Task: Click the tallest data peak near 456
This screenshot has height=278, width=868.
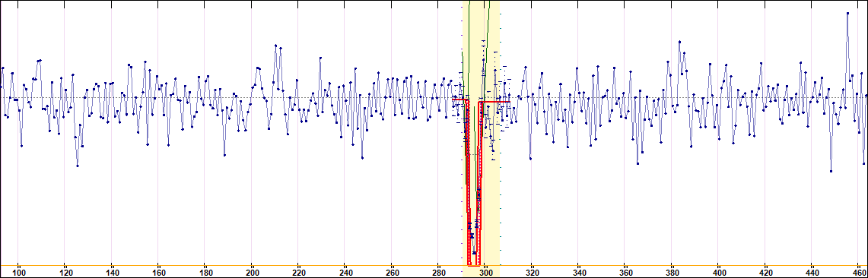Action: (847, 13)
